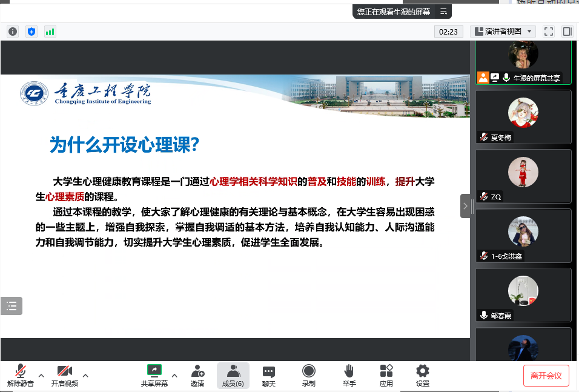Toggle the side panel layout icon

pyautogui.click(x=567, y=32)
